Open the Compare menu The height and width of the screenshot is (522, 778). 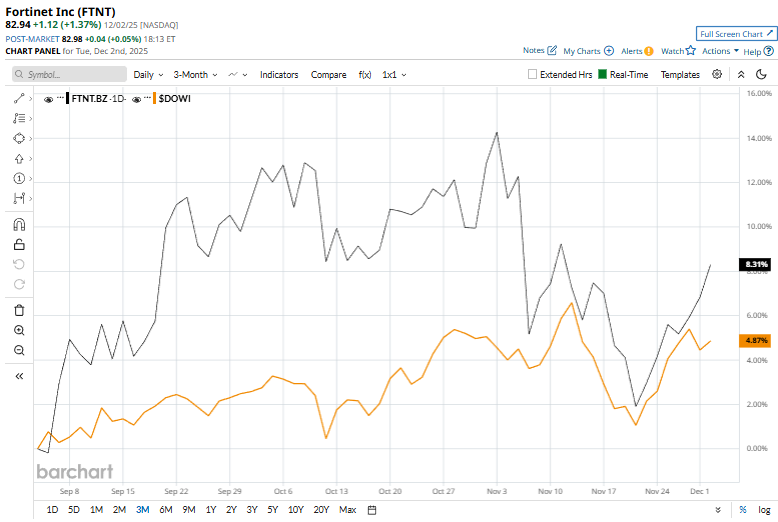tap(328, 74)
